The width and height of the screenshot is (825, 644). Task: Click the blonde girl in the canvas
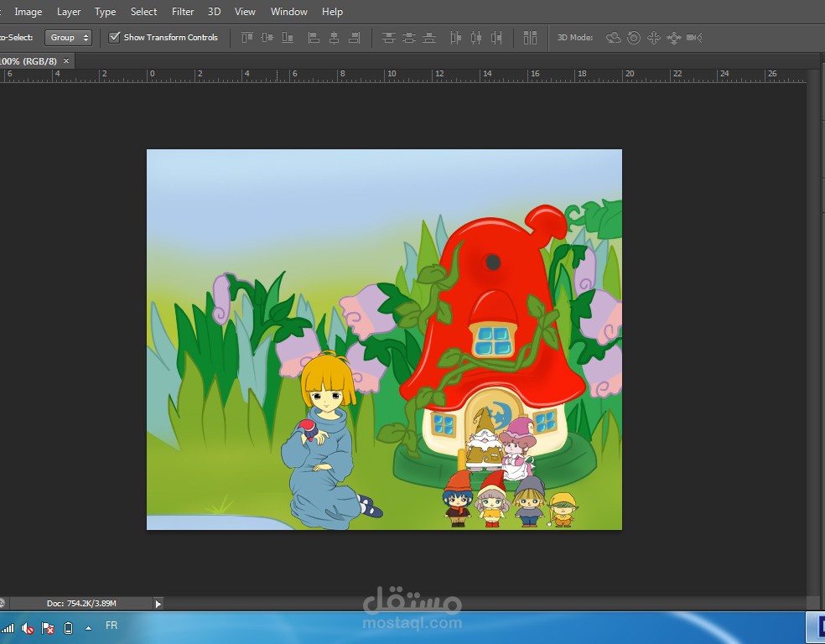[329, 442]
